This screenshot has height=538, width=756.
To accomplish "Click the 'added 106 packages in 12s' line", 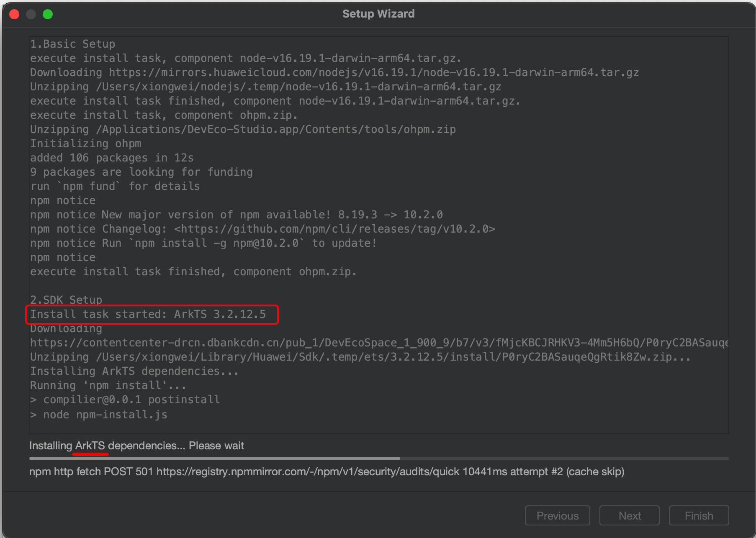I will [112, 158].
